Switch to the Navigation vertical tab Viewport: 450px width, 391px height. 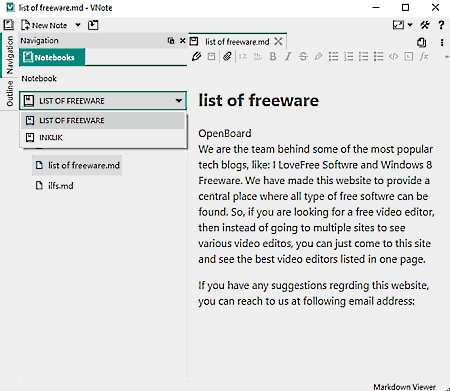pos(9,55)
